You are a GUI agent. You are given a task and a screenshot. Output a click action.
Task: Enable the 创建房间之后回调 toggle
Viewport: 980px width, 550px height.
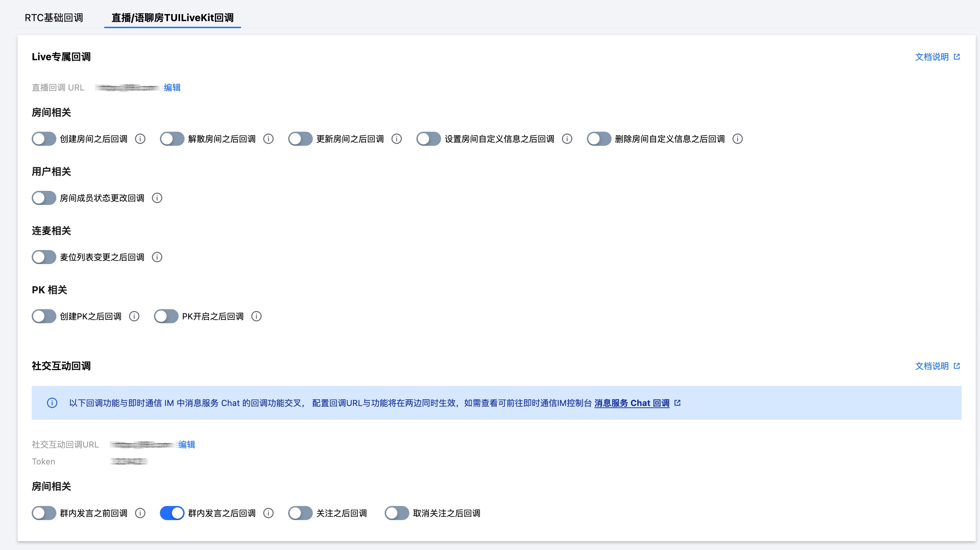coord(44,139)
